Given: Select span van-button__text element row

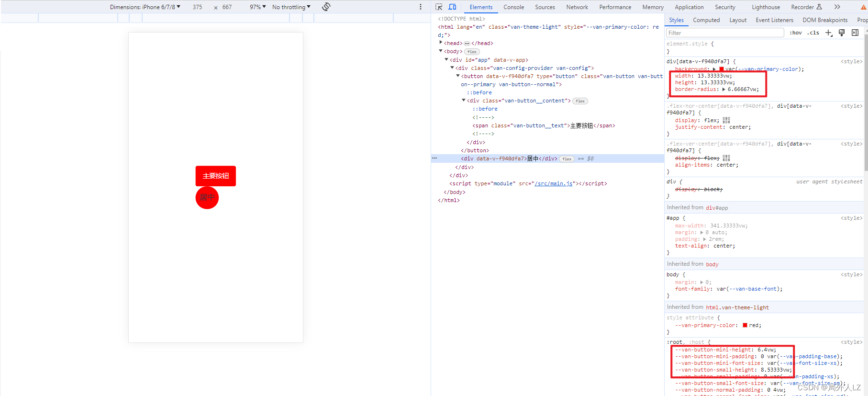Looking at the screenshot, I should coord(544,125).
